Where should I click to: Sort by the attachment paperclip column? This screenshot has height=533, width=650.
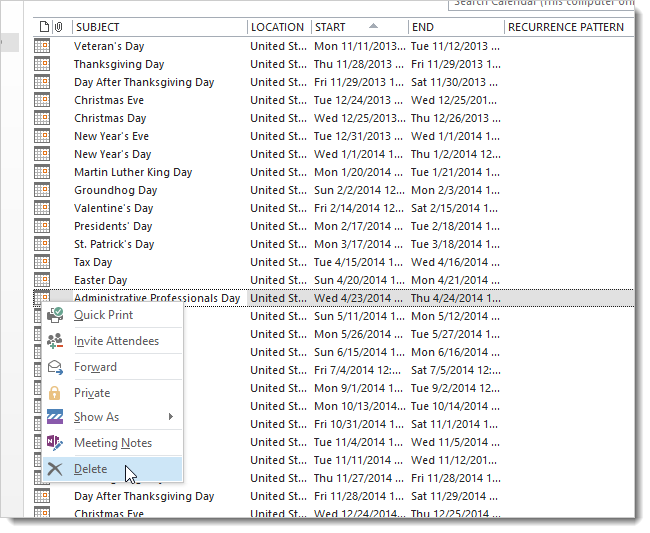pyautogui.click(x=58, y=27)
